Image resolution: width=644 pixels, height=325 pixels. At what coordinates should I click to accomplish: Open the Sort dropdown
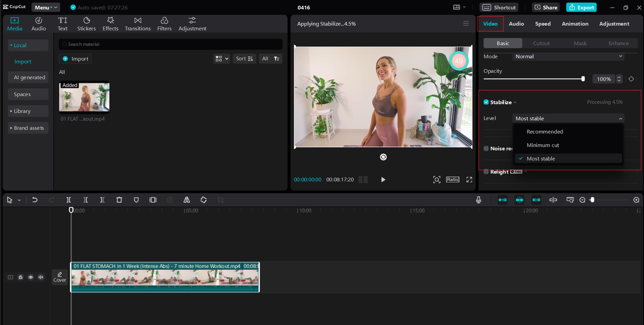point(245,59)
